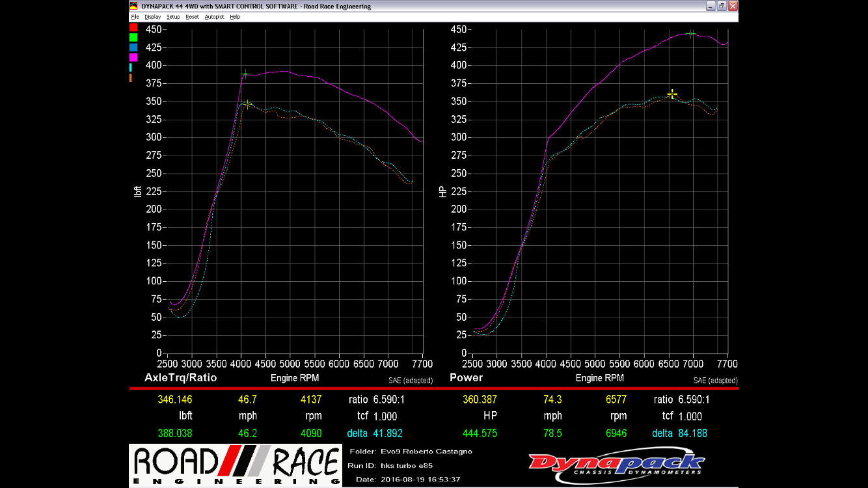The image size is (868, 488).
Task: Click the Dynapack chassis dynamometers logo
Action: tap(616, 465)
